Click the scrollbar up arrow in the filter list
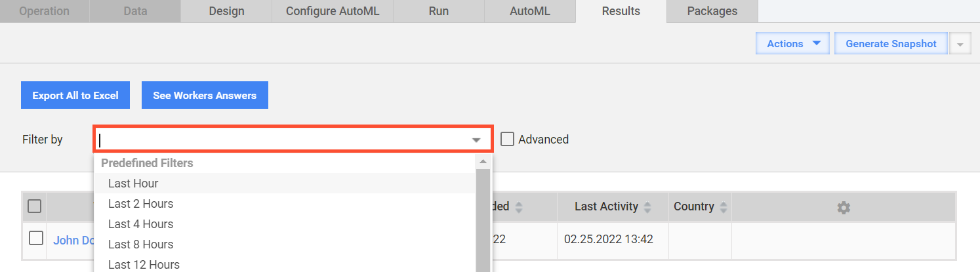The height and width of the screenshot is (272, 980). 483,161
